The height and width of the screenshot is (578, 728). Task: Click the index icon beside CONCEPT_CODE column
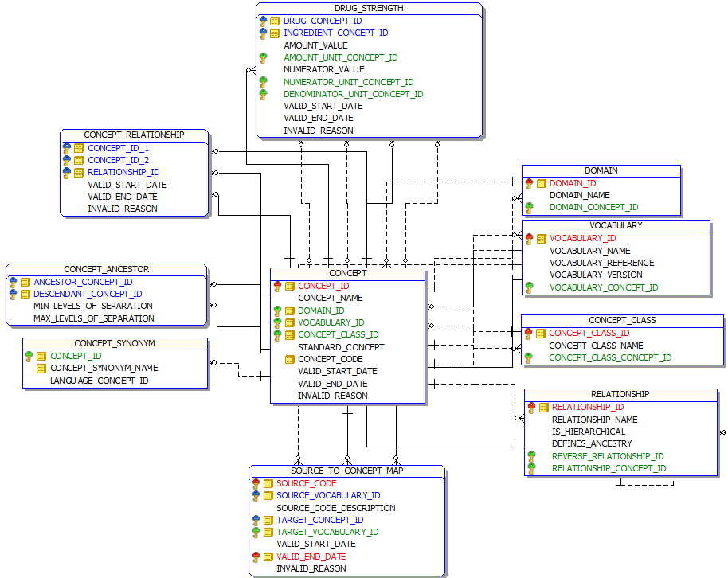[290, 359]
